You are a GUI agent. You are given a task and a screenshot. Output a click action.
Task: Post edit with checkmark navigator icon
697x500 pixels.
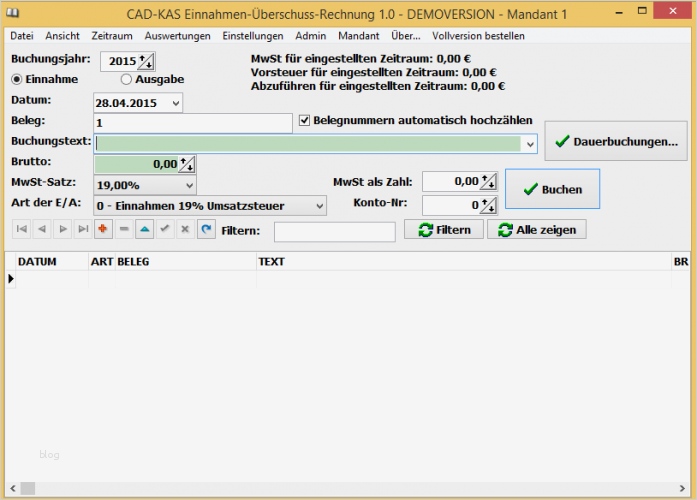[165, 229]
